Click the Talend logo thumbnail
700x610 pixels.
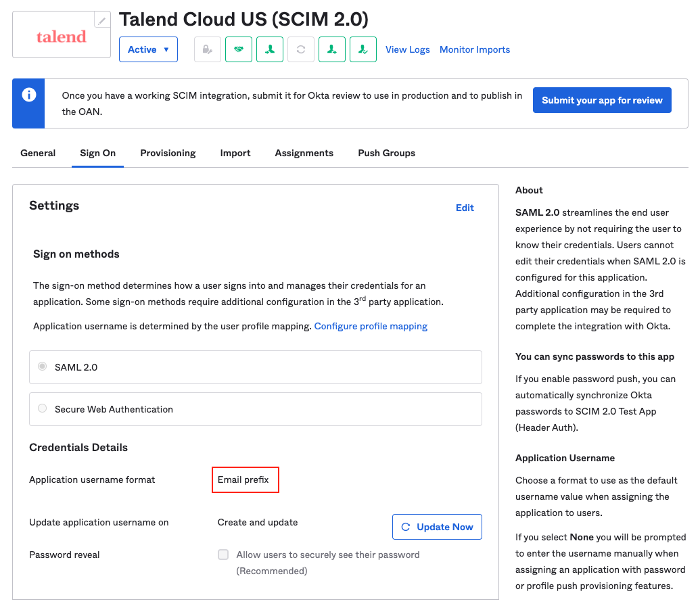pyautogui.click(x=62, y=37)
